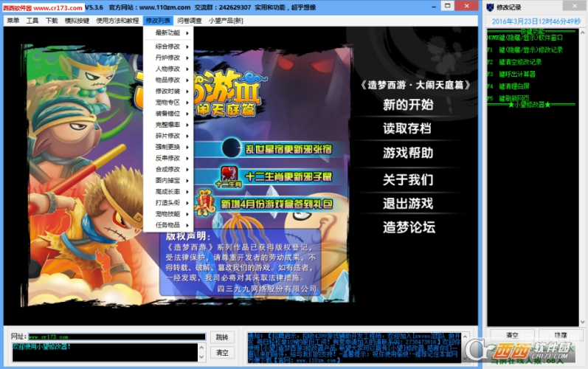Choose 退出游戏 to quit the game
This screenshot has height=369, width=588.
(x=408, y=204)
